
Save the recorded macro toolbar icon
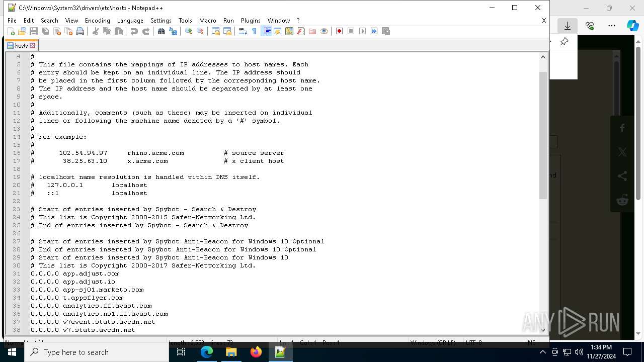[x=386, y=31]
